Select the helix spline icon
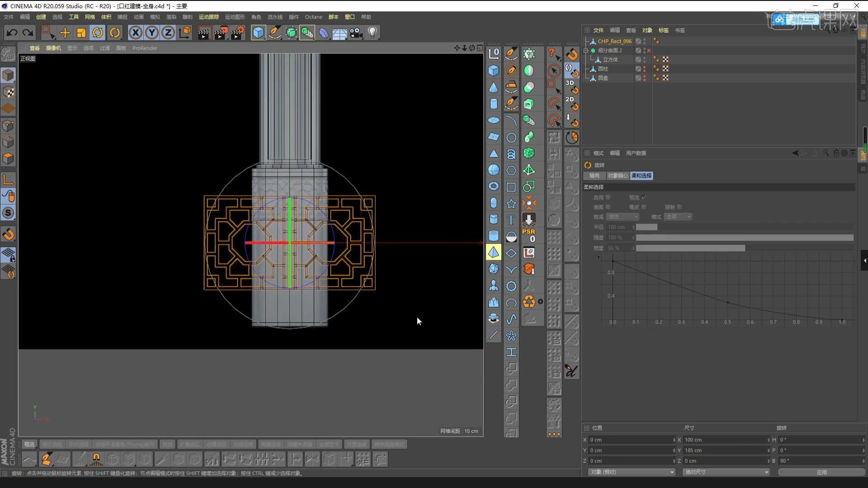 pos(511,154)
